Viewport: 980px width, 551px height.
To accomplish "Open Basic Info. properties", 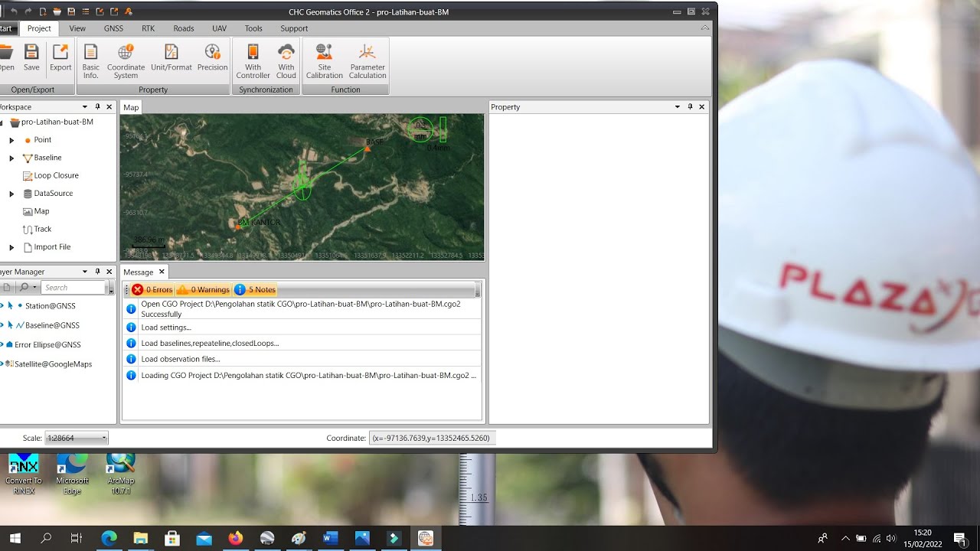I will pos(91,61).
